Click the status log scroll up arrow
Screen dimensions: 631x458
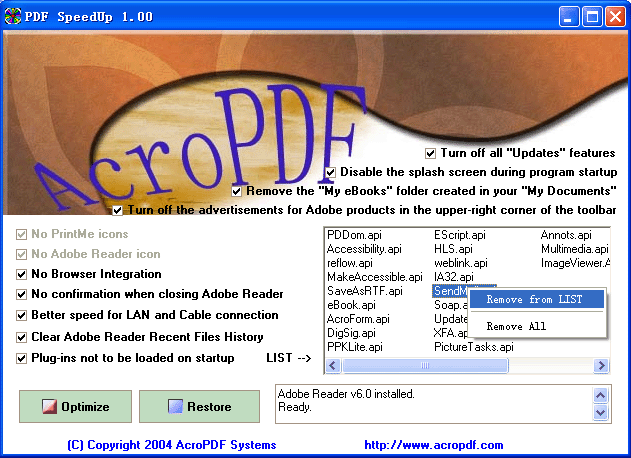600,395
